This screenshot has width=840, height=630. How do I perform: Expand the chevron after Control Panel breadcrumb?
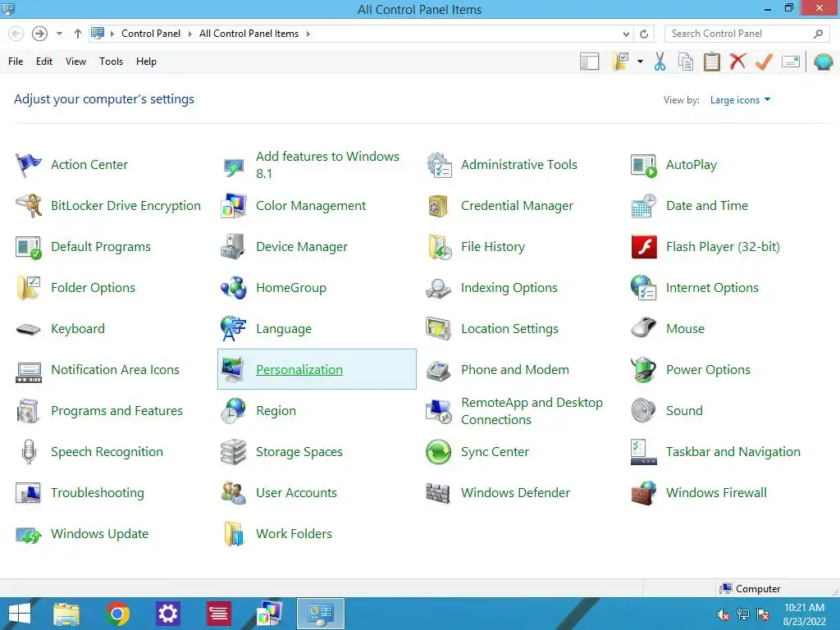(189, 34)
